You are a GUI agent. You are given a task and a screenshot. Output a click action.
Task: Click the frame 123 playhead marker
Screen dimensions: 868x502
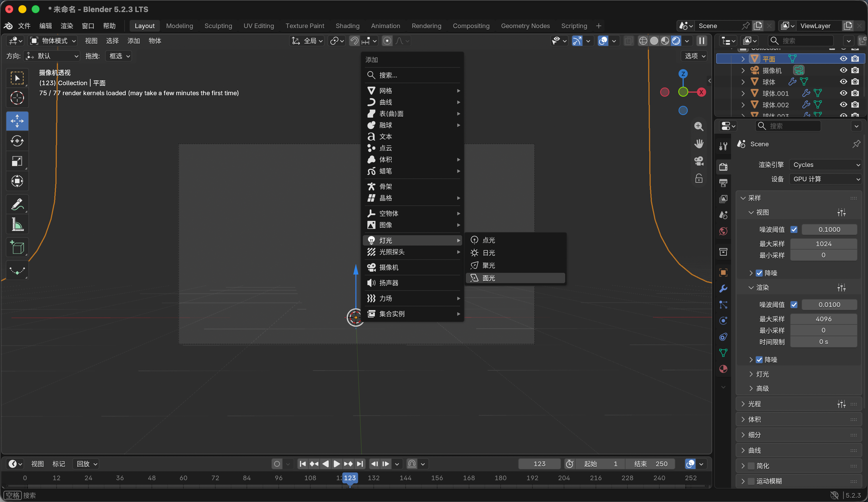[350, 478]
